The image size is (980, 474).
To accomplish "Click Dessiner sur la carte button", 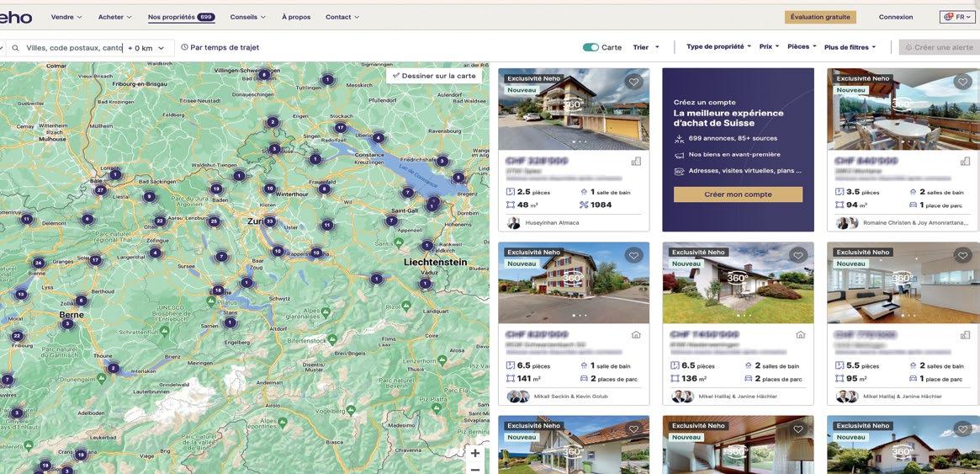I will tap(434, 76).
